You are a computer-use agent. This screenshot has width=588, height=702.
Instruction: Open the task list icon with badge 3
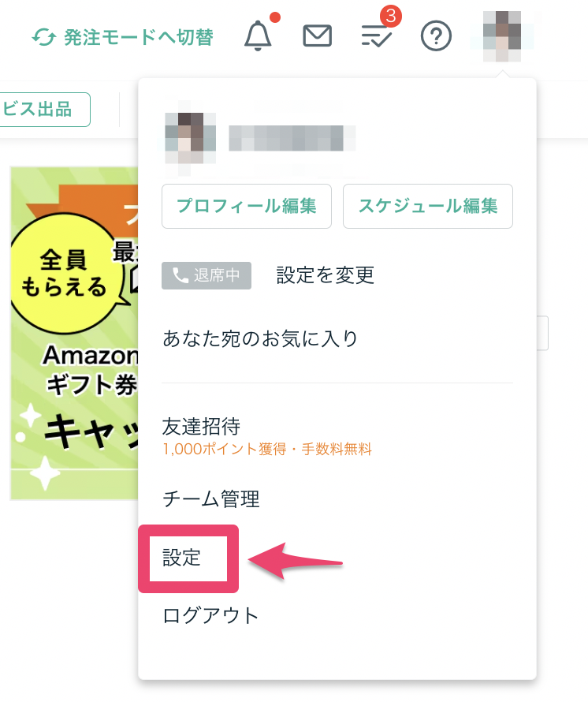click(x=377, y=35)
